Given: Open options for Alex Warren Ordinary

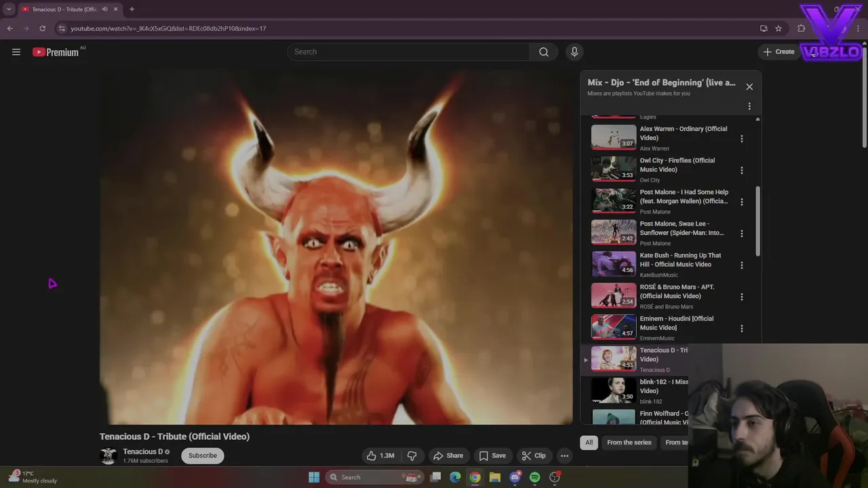Looking at the screenshot, I should coord(741,138).
